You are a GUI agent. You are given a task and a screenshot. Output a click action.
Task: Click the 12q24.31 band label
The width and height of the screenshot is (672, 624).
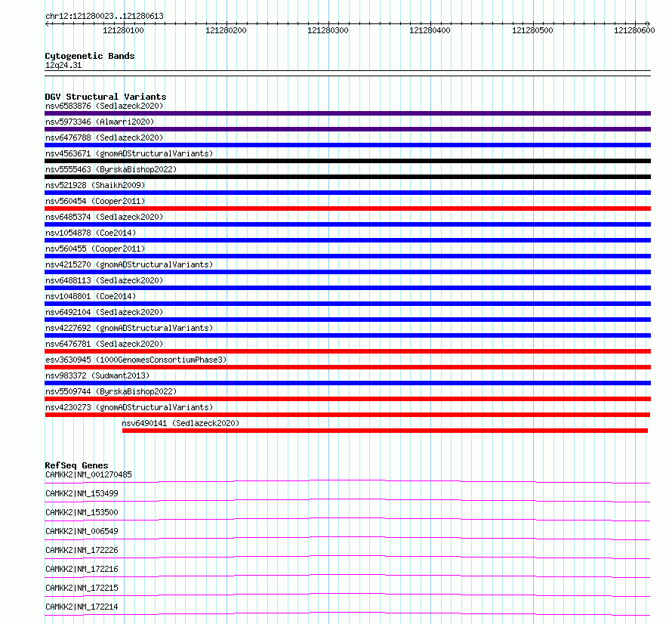coord(63,66)
